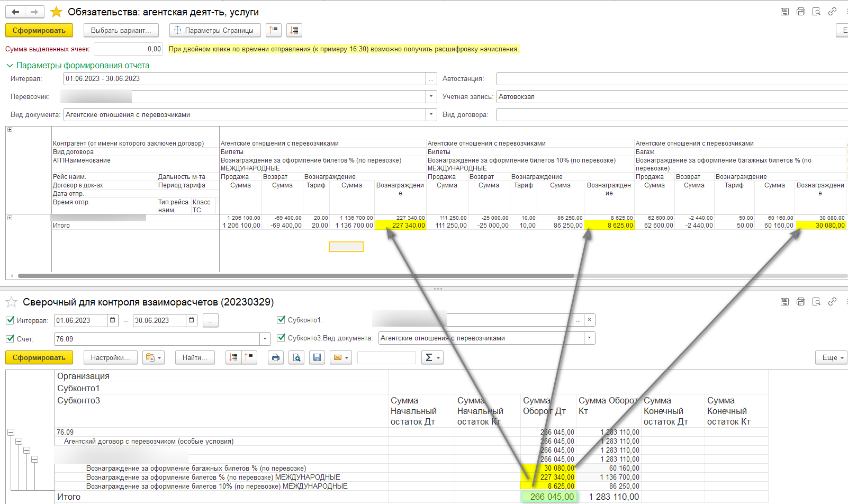Click the yellow favorites star of the top report
This screenshot has width=848, height=504.
[x=56, y=12]
